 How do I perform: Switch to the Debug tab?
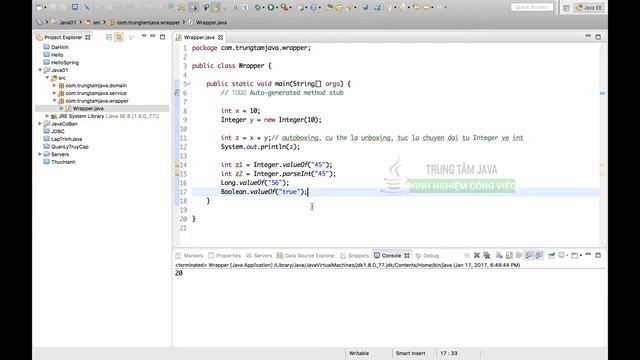click(x=427, y=256)
